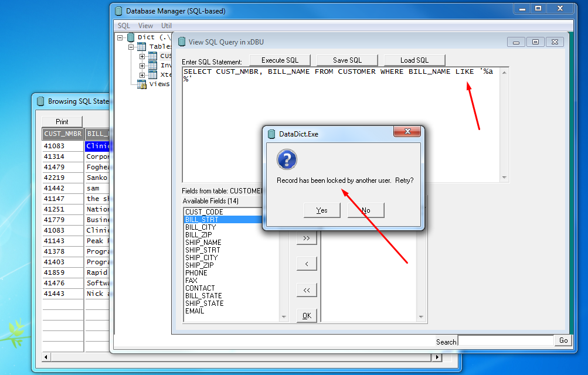
Task: Select SHIP_NAME in the Available Fields list
Action: (203, 243)
